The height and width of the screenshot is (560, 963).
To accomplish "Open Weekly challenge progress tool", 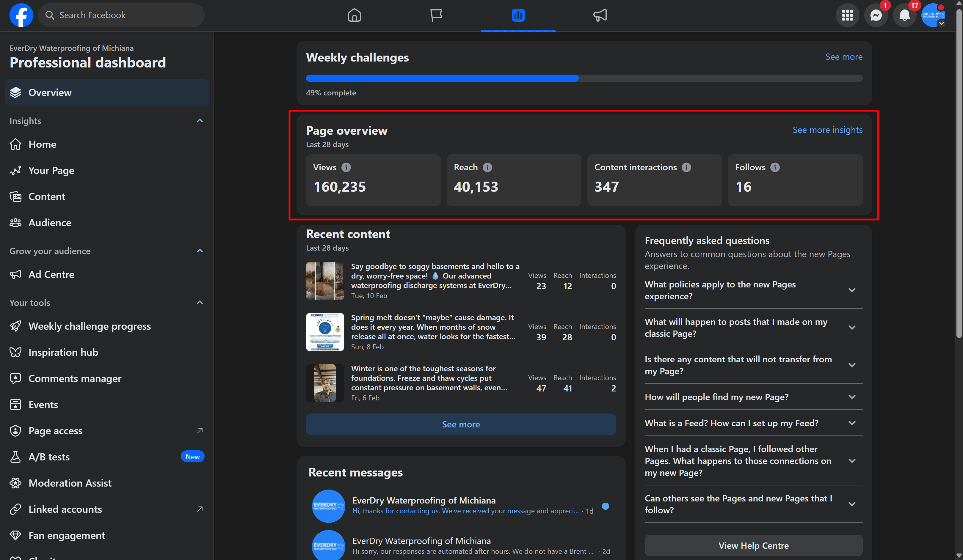I will coord(107,326).
